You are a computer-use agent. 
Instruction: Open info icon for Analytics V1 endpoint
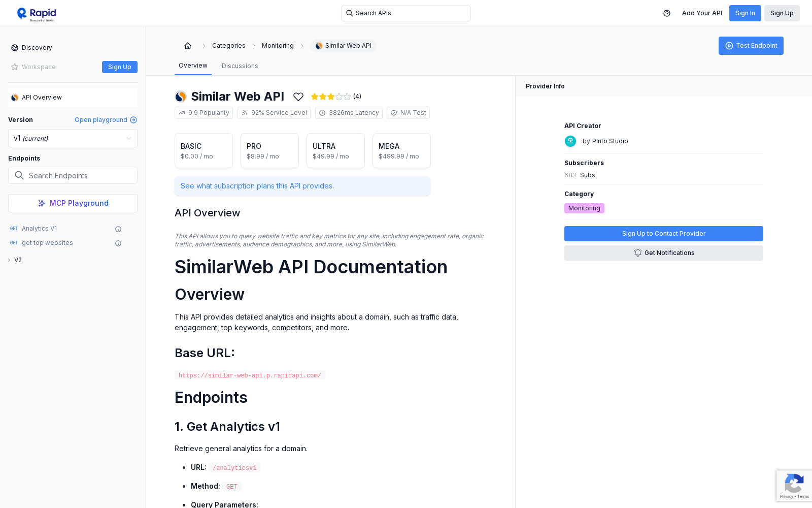pyautogui.click(x=118, y=229)
